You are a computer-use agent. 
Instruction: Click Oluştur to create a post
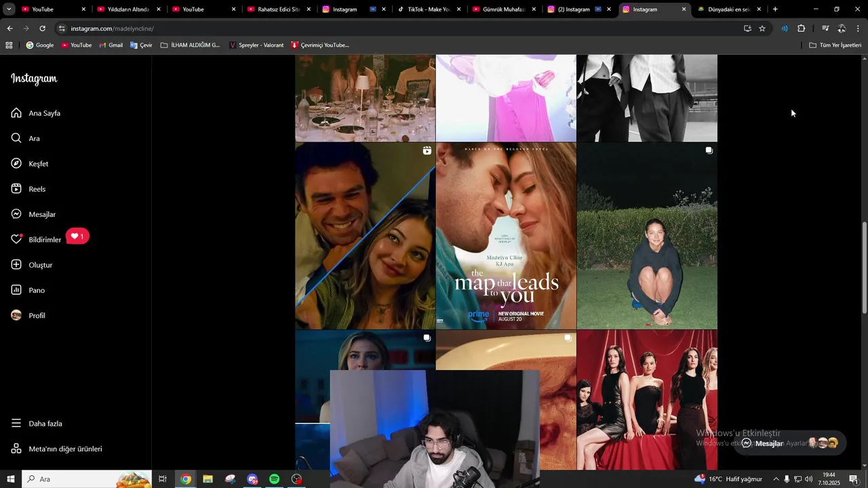(x=32, y=265)
